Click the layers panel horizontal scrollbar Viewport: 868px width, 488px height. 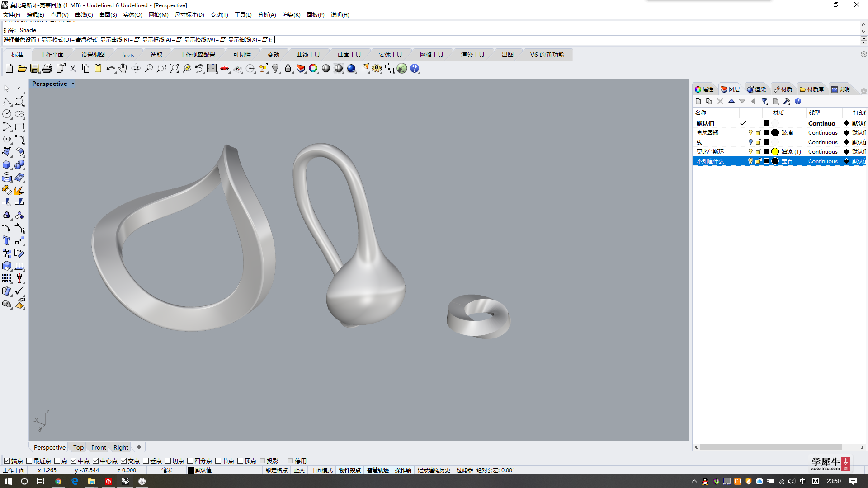(771, 447)
